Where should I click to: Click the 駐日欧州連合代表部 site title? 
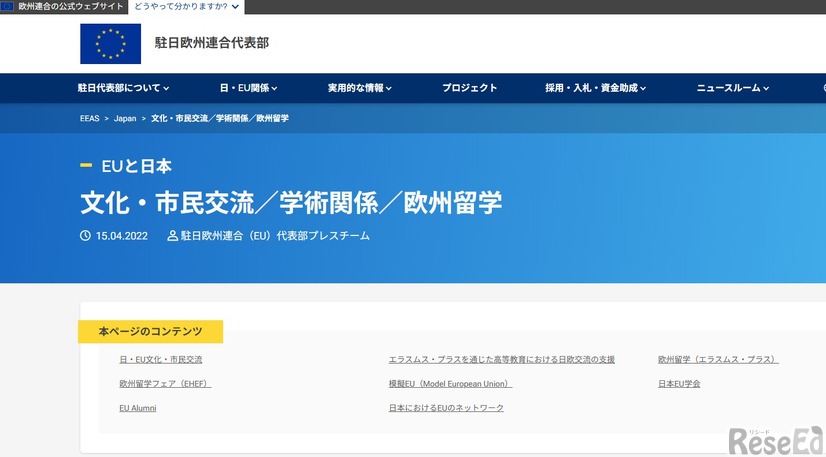[x=212, y=43]
